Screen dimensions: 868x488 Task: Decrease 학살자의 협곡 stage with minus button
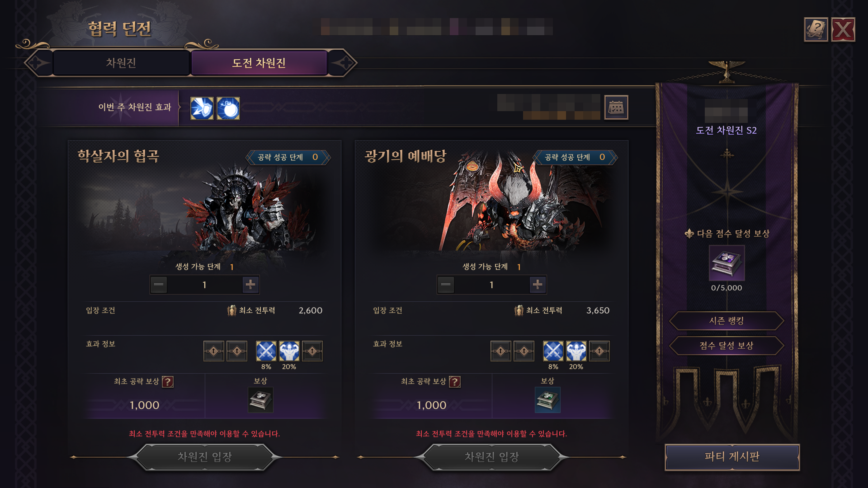click(x=159, y=285)
